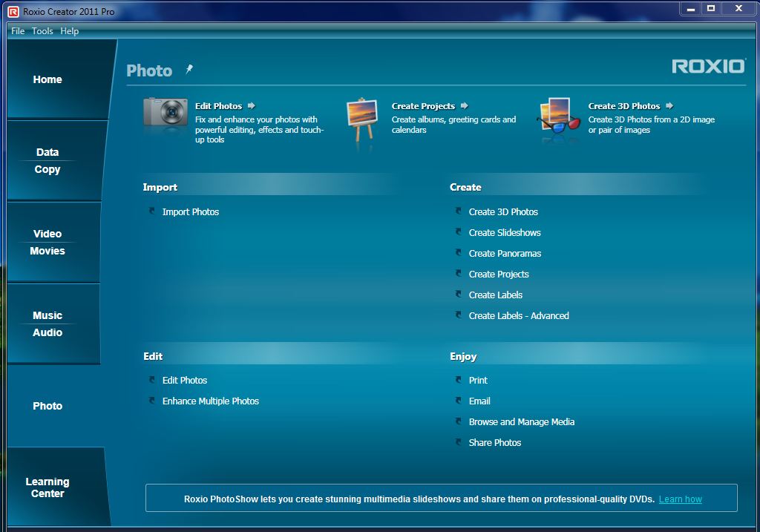
Task: Click shortcut icon beside Print
Action: click(x=458, y=380)
